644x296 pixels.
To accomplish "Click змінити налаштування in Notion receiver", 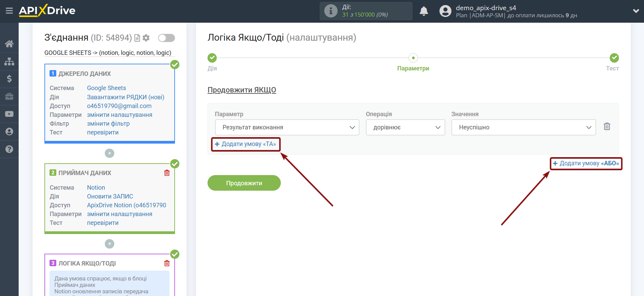I will click(x=120, y=214).
